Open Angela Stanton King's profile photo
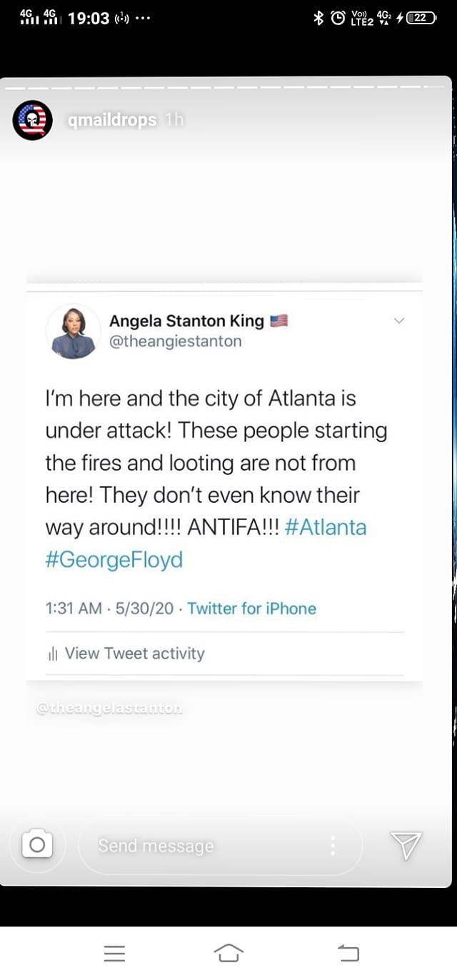 pyautogui.click(x=73, y=331)
